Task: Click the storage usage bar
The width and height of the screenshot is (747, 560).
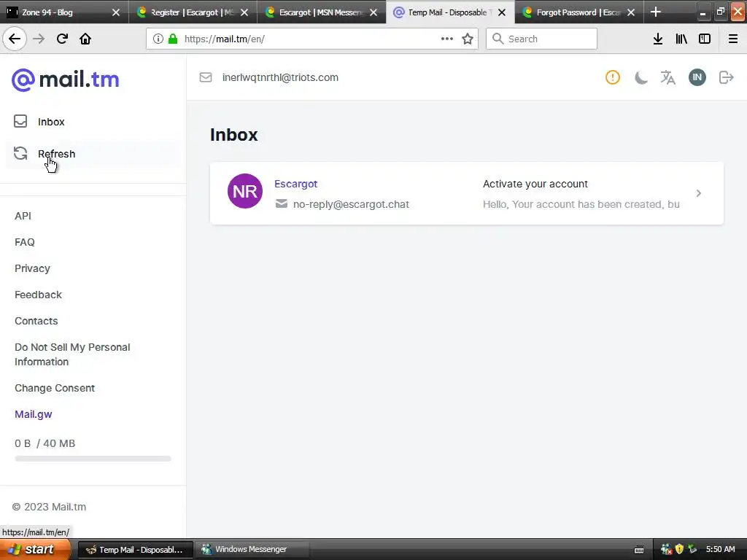Action: click(x=93, y=459)
